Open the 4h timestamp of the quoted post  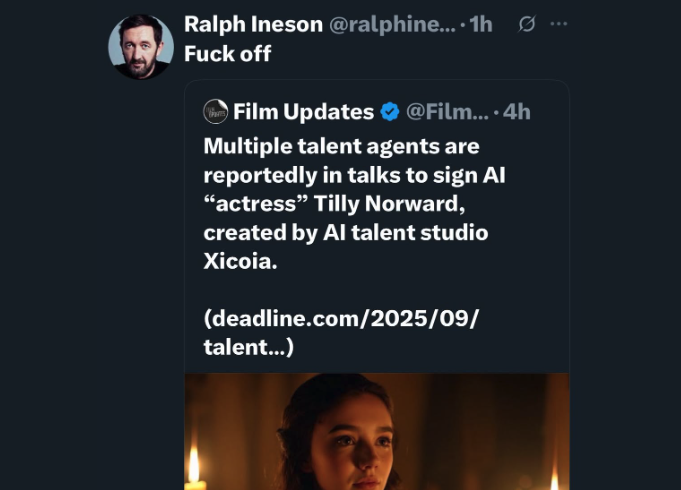click(x=517, y=111)
